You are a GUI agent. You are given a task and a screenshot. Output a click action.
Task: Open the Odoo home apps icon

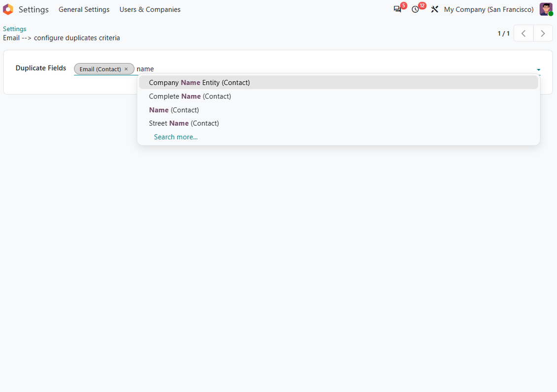(x=8, y=9)
